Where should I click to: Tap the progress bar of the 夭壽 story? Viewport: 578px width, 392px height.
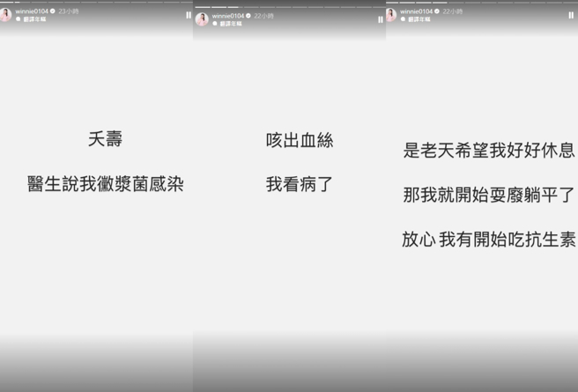point(96,3)
